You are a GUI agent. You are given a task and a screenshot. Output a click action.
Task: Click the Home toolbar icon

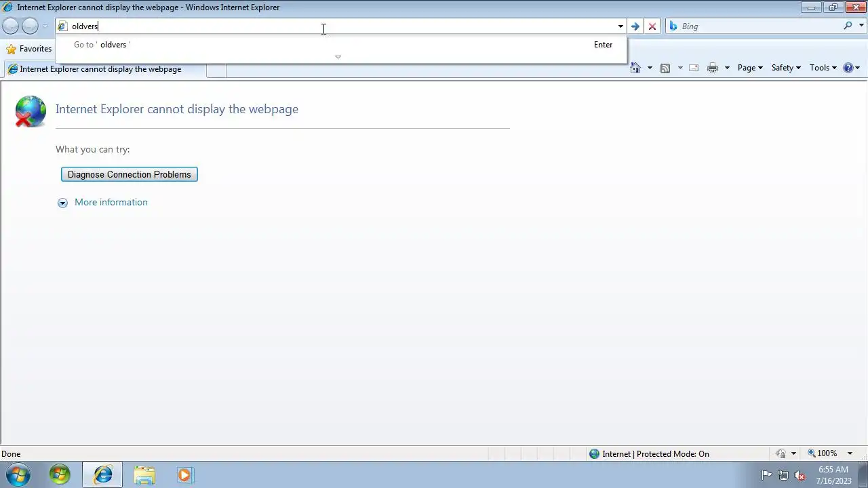click(635, 68)
